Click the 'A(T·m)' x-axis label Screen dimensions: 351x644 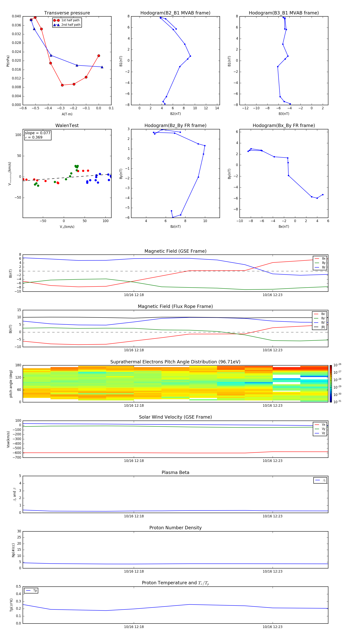[x=67, y=114]
